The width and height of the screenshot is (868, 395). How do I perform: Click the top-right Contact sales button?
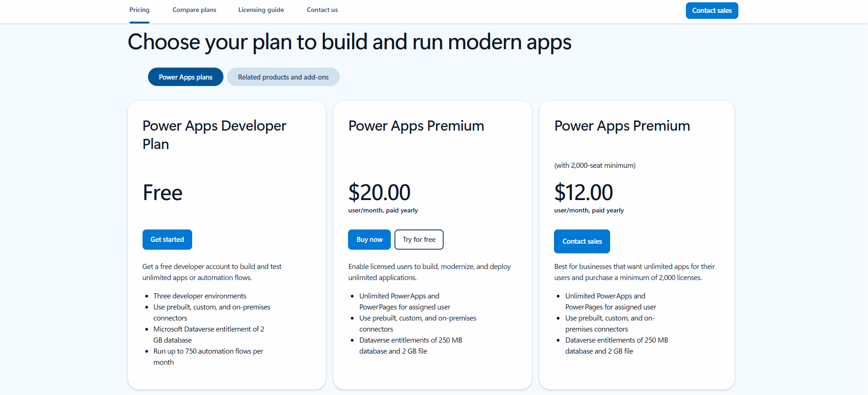[712, 11]
